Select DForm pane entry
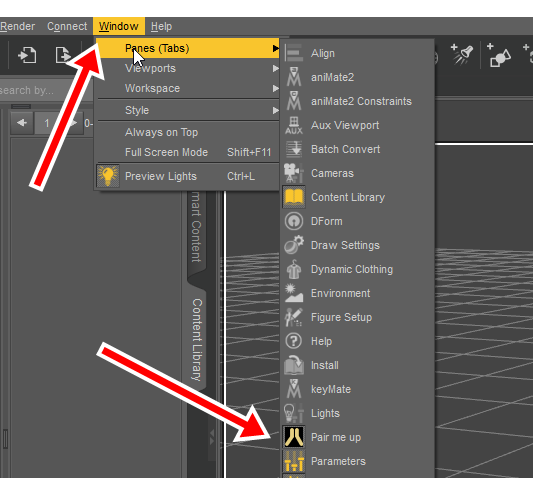Screen dimensions: 533x478 tap(358, 221)
